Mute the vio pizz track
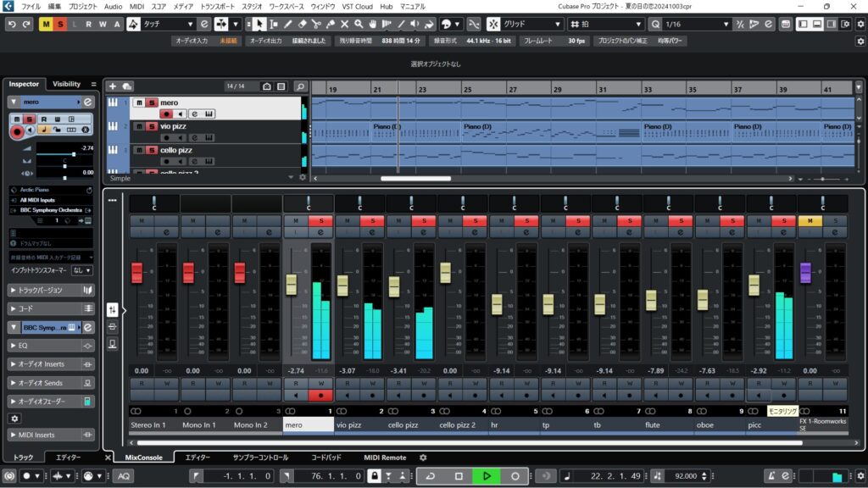 pyautogui.click(x=139, y=126)
